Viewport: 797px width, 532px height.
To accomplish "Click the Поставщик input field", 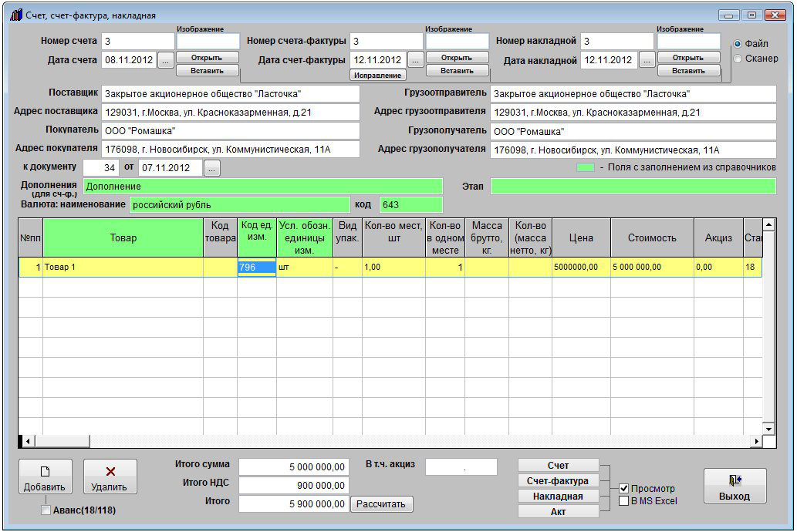I will coord(231,94).
